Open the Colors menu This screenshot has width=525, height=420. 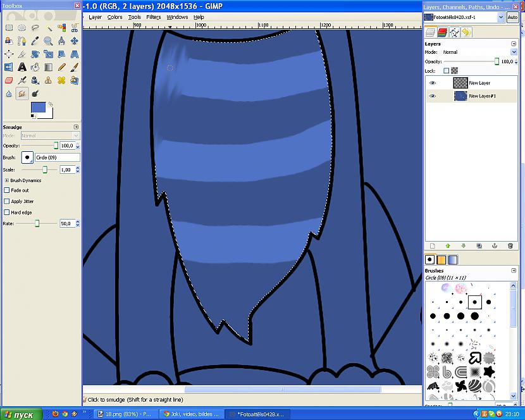(115, 17)
